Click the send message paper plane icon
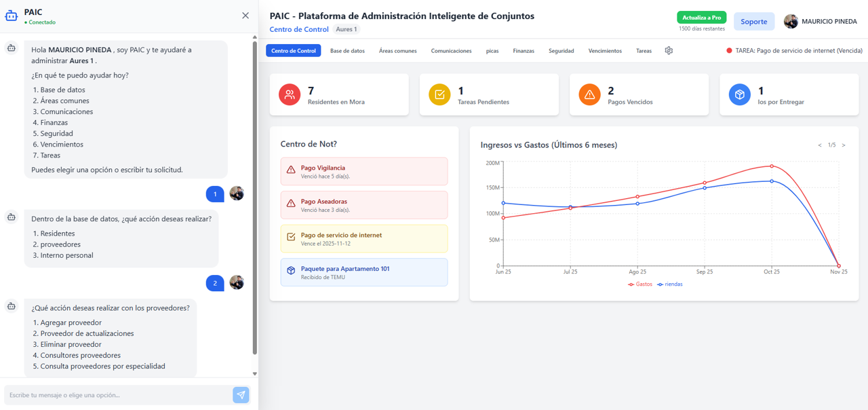The width and height of the screenshot is (868, 410). (x=241, y=395)
